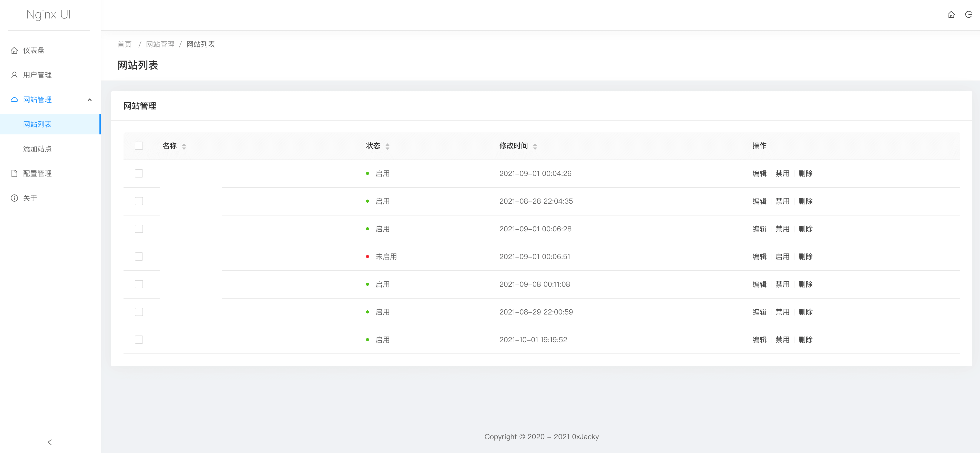Viewport: 980px width, 453px height.
Task: Click the info icon beside 关于
Action: (14, 198)
